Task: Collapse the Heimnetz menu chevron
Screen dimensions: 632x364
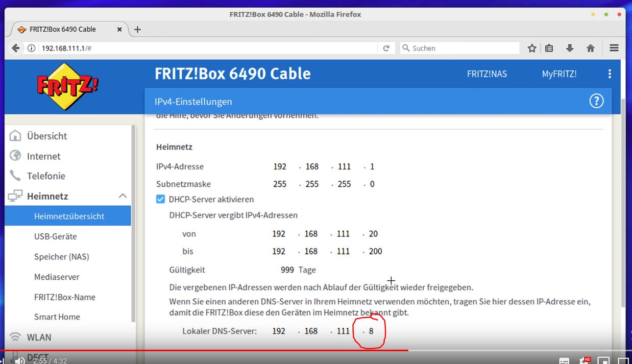Action: [123, 196]
